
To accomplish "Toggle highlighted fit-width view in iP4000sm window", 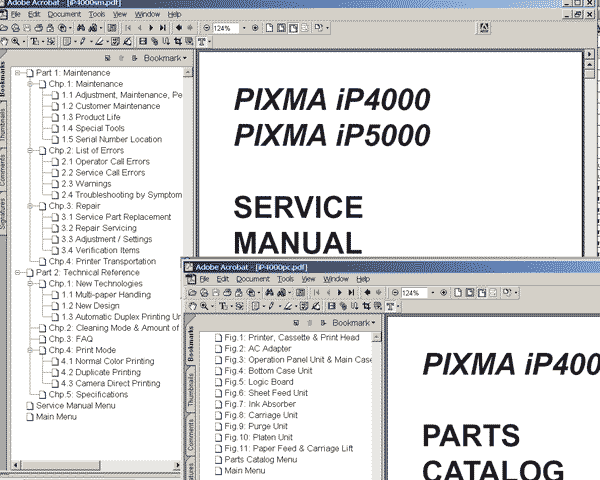I will (x=293, y=28).
